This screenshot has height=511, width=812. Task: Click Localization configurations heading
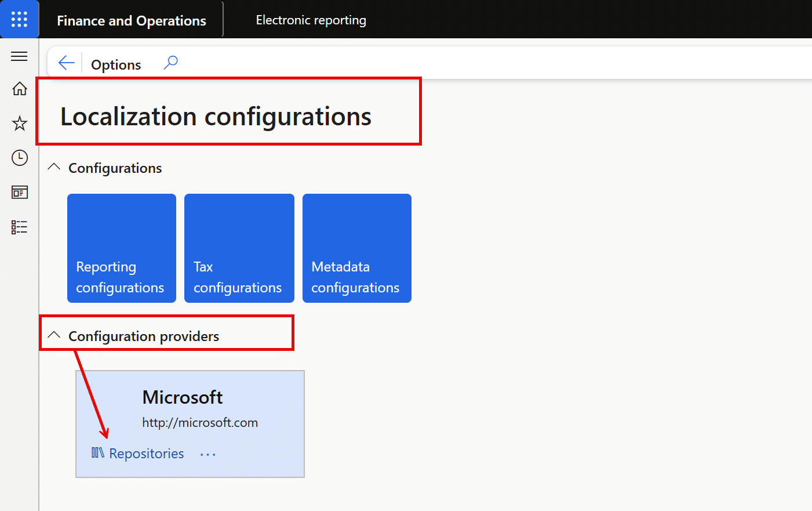pyautogui.click(x=216, y=117)
